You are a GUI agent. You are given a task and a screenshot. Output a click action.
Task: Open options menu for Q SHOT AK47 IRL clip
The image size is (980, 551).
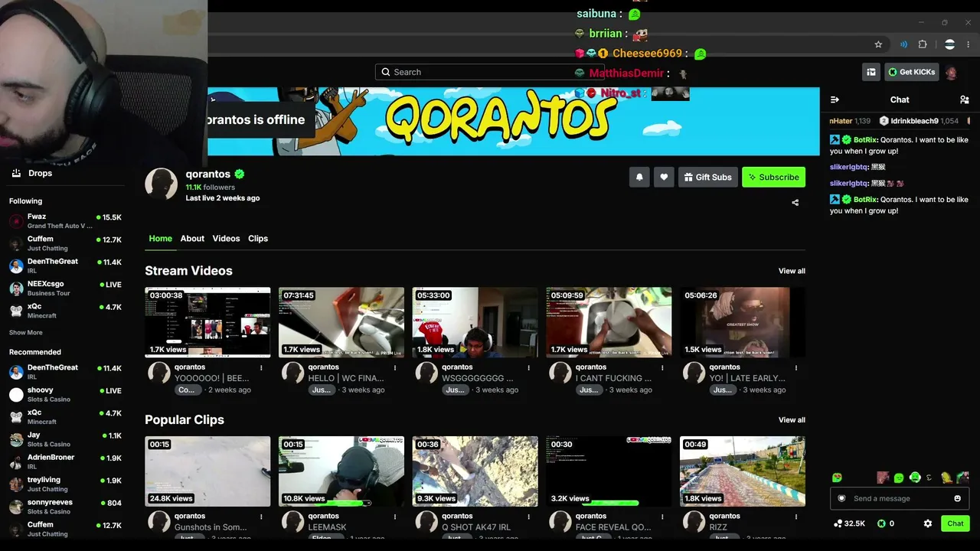tap(528, 517)
